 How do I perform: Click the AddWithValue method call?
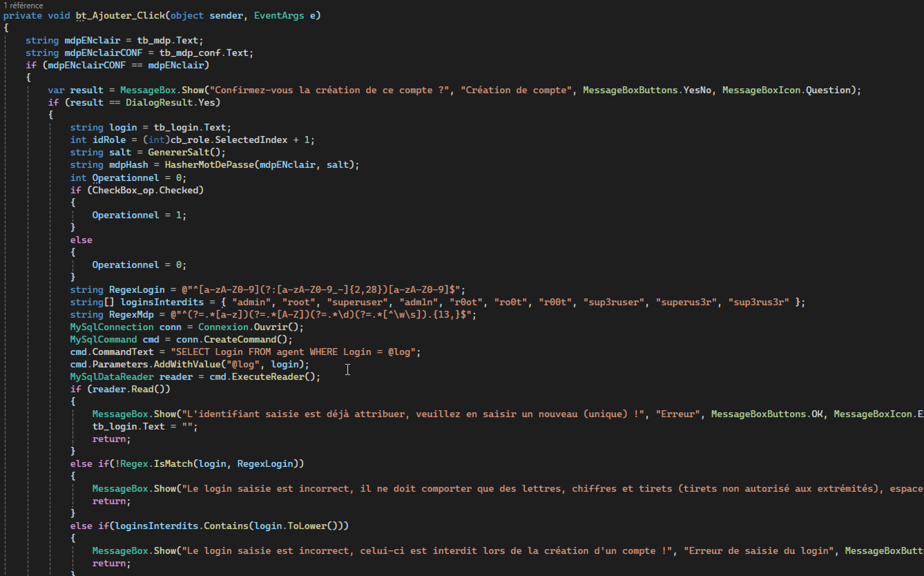coord(186,365)
